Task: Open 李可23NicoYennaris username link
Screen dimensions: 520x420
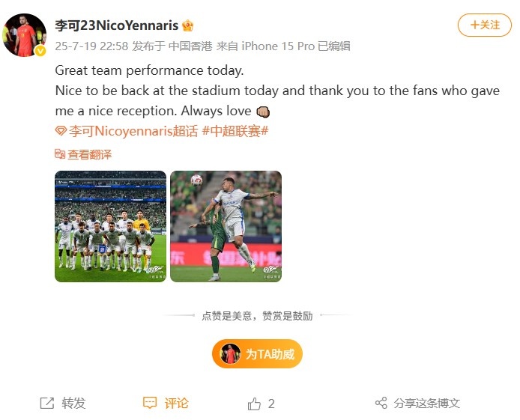Action: point(116,25)
